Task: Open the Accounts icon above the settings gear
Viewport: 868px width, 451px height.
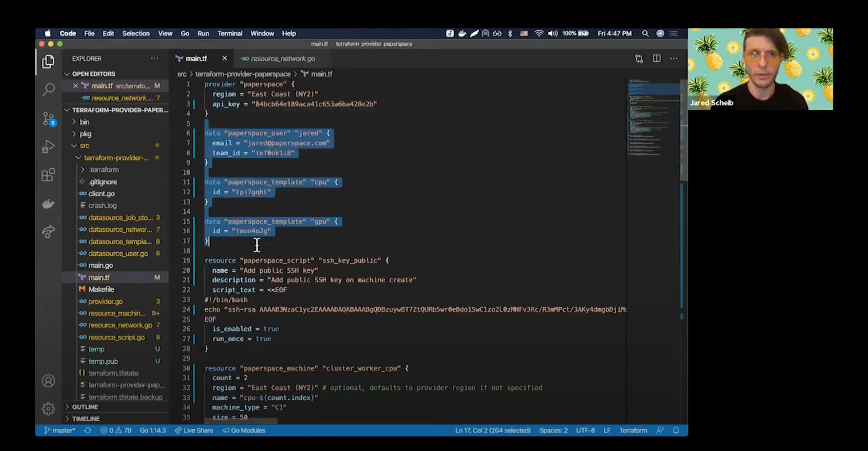Action: 48,381
